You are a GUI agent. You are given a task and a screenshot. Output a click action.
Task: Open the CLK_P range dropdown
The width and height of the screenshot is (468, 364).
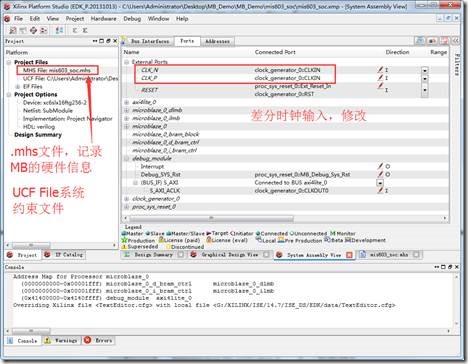(425, 79)
